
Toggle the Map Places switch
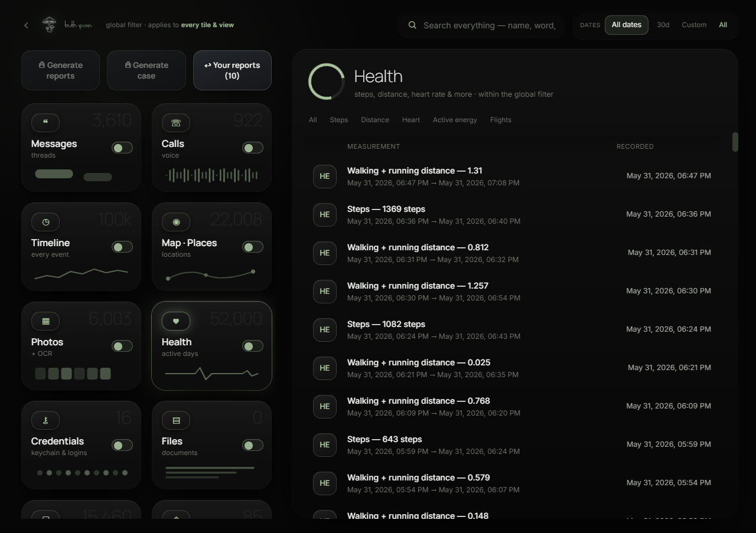coord(253,247)
